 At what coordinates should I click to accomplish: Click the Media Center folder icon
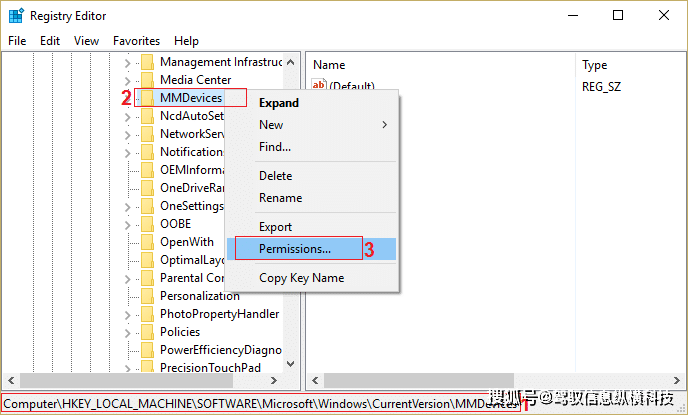(147, 80)
